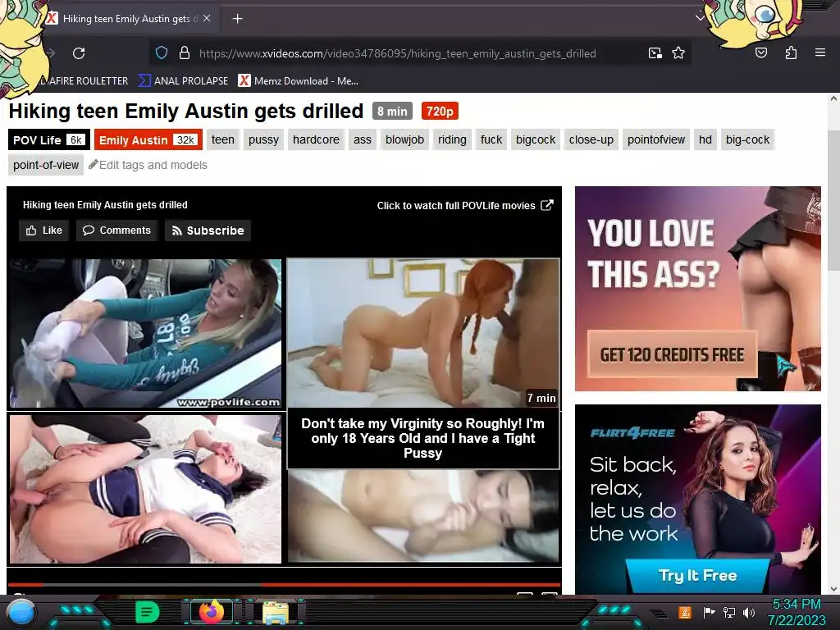Click the Try It Free ad button
Image resolution: width=840 pixels, height=630 pixels.
pos(697,575)
